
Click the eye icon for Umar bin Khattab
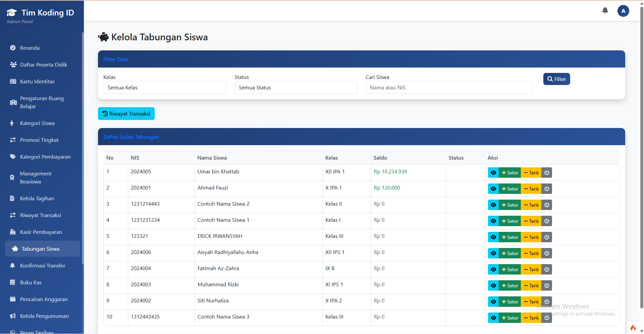(x=493, y=172)
